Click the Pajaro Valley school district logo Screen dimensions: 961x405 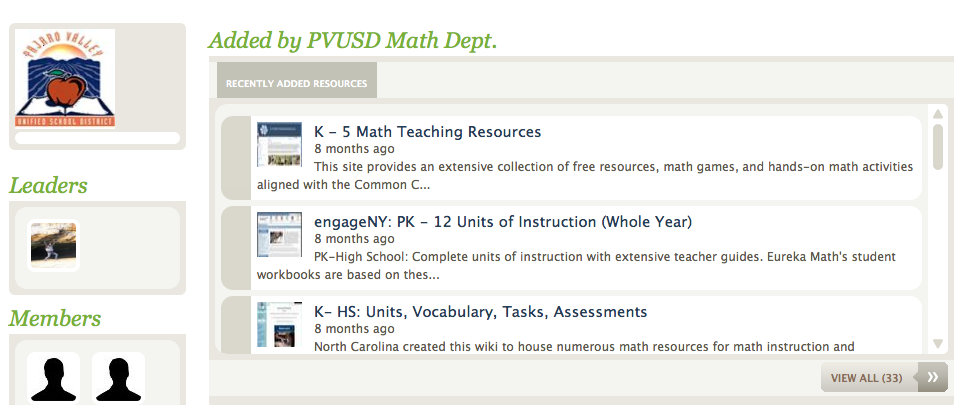[x=65, y=78]
